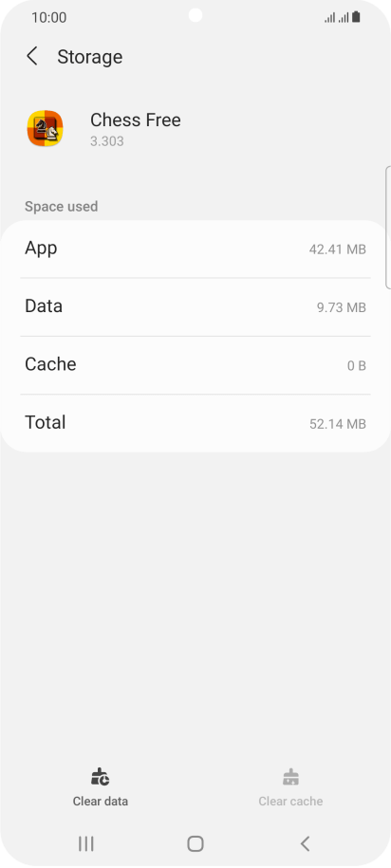Tap the Clear data label
This screenshot has height=868, width=391.
point(101,801)
